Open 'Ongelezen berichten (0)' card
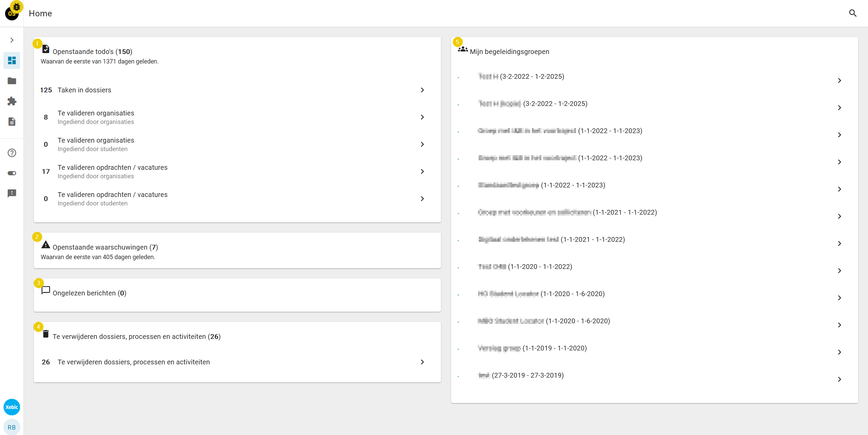 click(89, 293)
